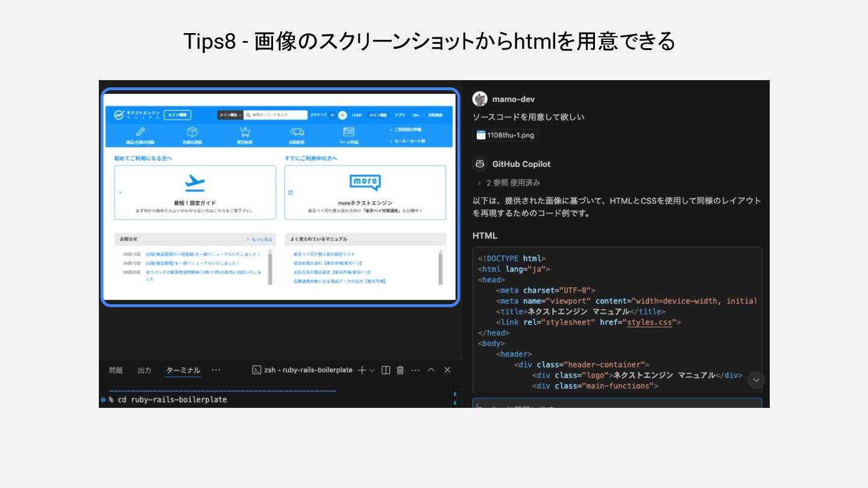Select the zsh - ruby-rails-boilerplate terminal
Viewport: 868px width, 488px height.
[302, 370]
